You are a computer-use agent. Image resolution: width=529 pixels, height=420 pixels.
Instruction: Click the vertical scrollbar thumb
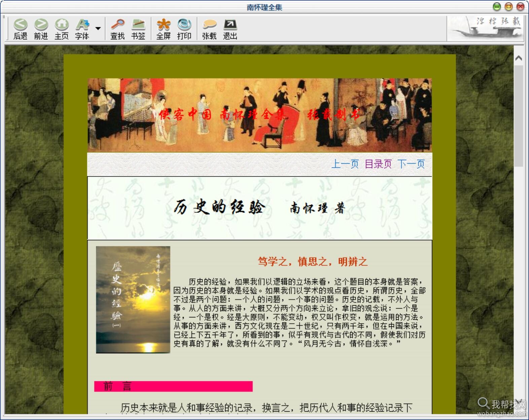click(x=519, y=116)
